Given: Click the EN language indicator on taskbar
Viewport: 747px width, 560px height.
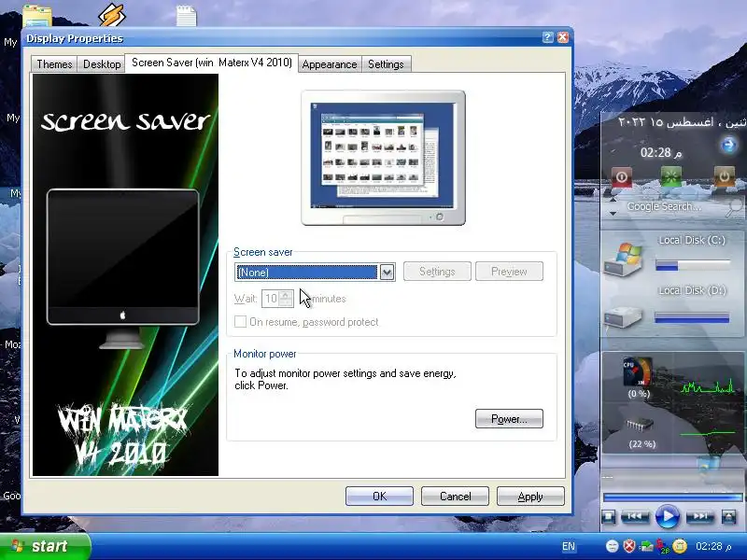Looking at the screenshot, I should coord(569,546).
